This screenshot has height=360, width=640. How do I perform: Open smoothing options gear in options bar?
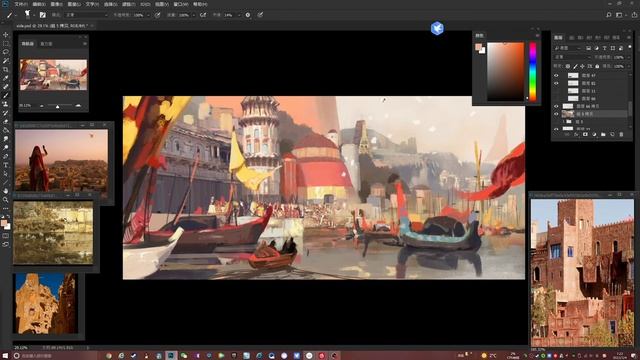tap(248, 15)
